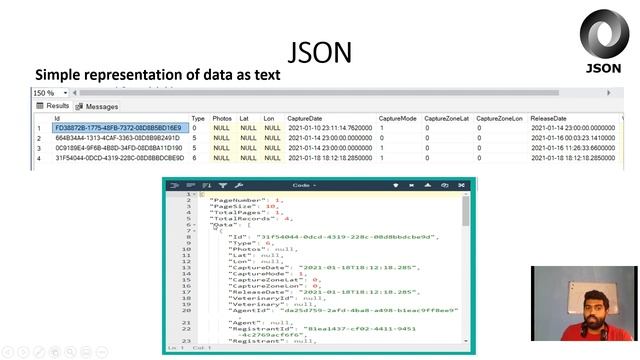This screenshot has width=640, height=360.
Task: Click ReleaseDate cell 2021-01-16 00:03:23.1410000
Action: pyautogui.click(x=573, y=138)
